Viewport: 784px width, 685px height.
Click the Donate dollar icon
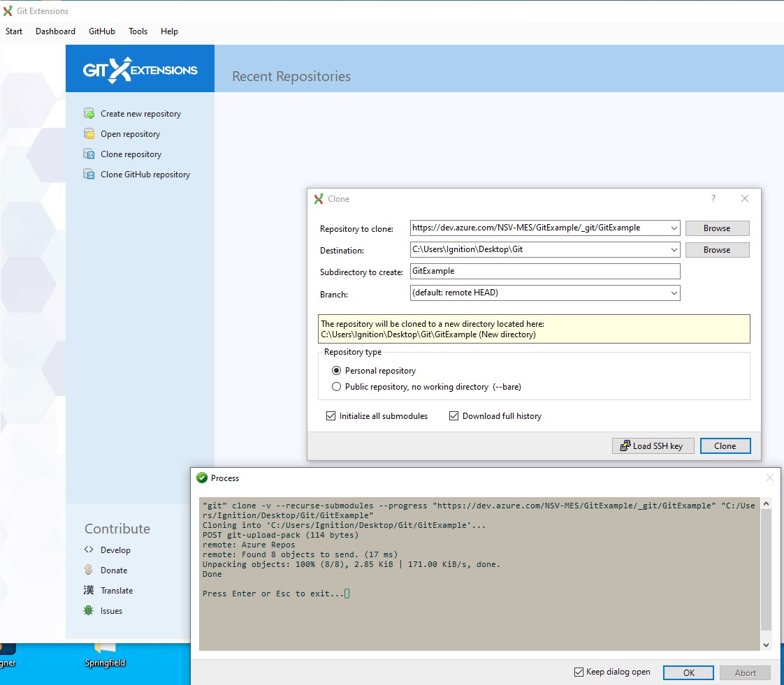coord(89,570)
